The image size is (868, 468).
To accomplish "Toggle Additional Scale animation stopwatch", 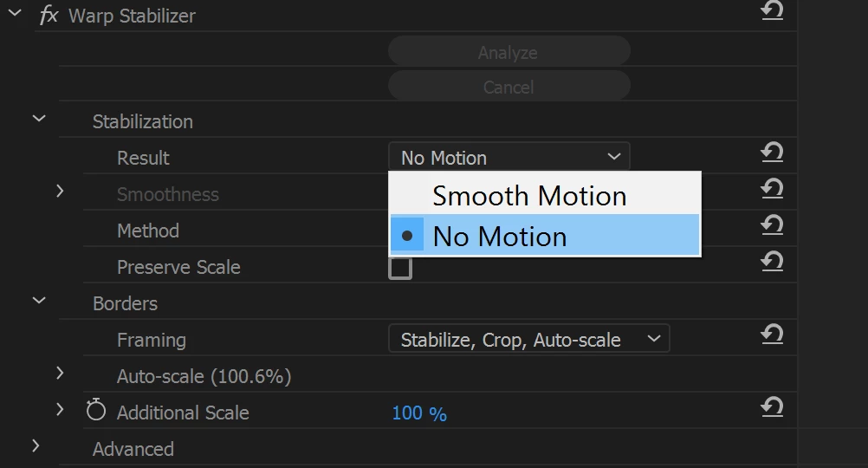I will 96,411.
